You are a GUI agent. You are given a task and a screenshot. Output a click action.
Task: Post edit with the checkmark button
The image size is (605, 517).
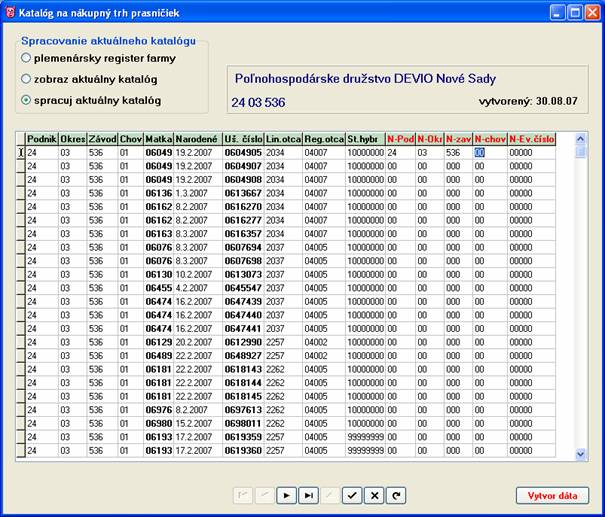coord(352,496)
